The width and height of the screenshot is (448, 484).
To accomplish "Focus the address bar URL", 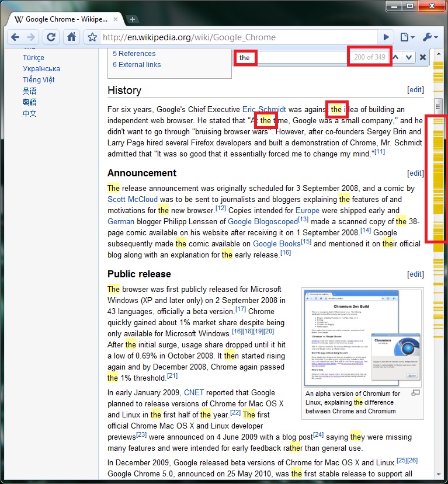I will (x=239, y=37).
